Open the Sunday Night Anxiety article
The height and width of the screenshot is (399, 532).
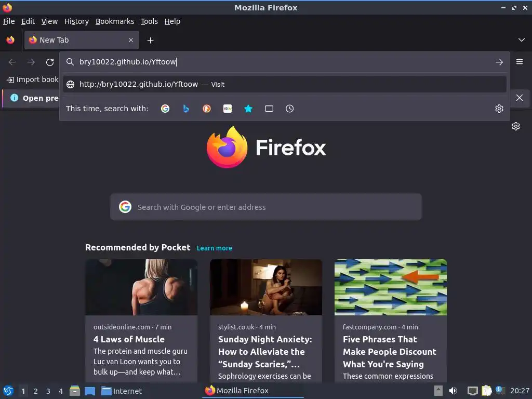(264, 352)
